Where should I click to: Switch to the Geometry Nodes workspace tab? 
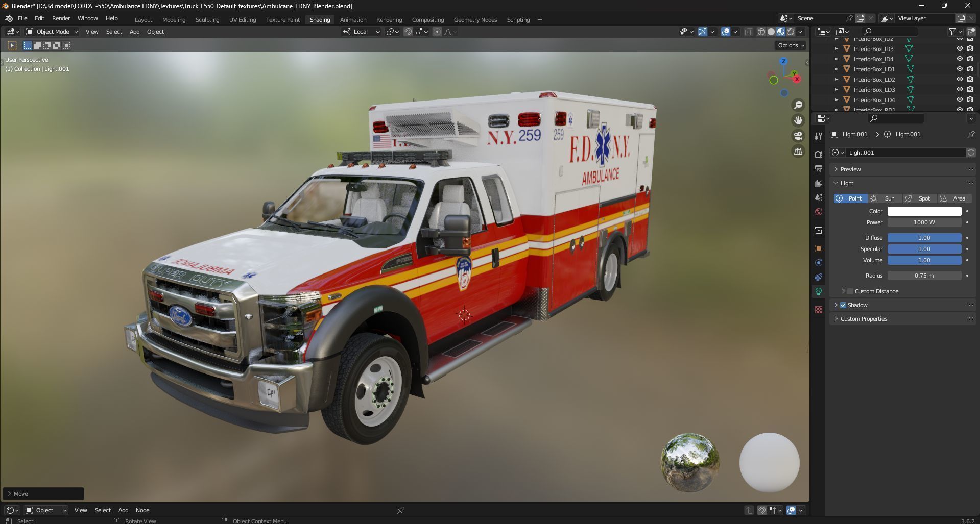475,20
